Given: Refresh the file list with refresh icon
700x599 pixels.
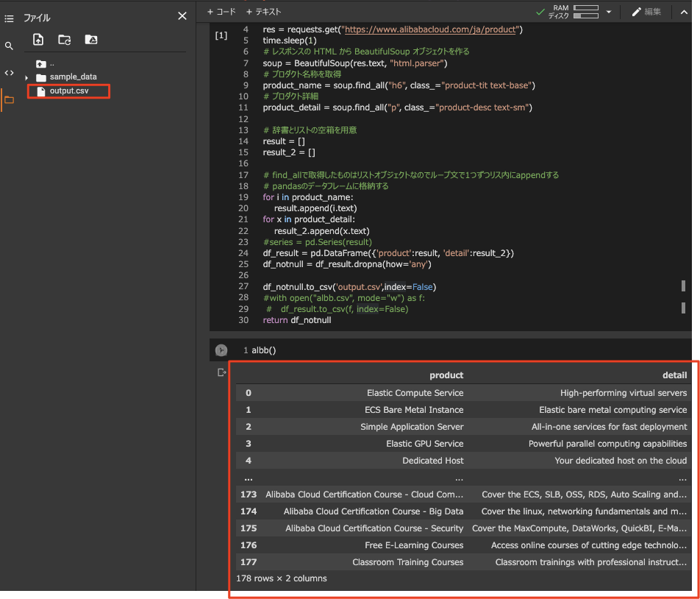Looking at the screenshot, I should 65,40.
